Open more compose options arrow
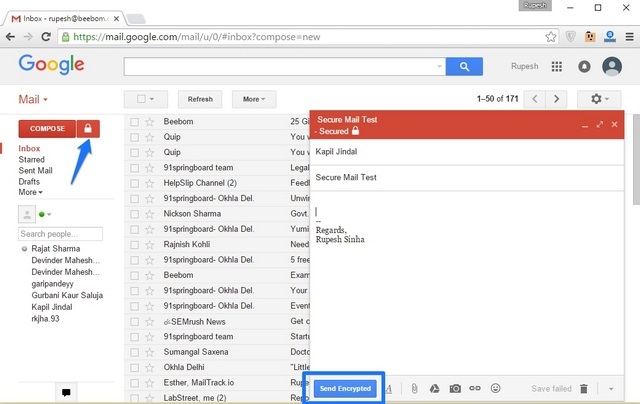The width and height of the screenshot is (640, 404). [x=611, y=389]
